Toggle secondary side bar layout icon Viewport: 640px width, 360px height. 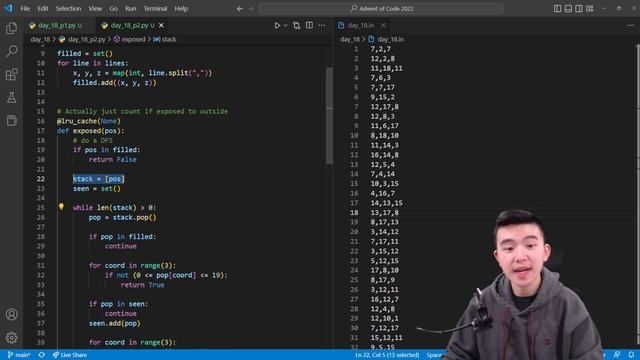(x=579, y=9)
